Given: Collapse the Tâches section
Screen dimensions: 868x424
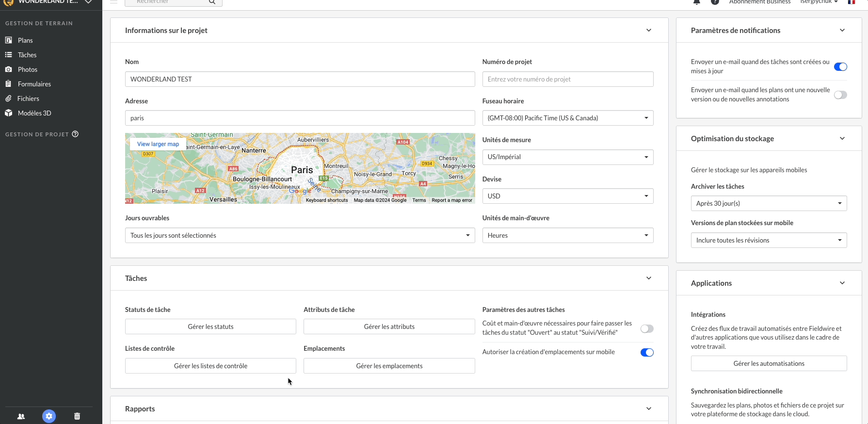Looking at the screenshot, I should 649,278.
